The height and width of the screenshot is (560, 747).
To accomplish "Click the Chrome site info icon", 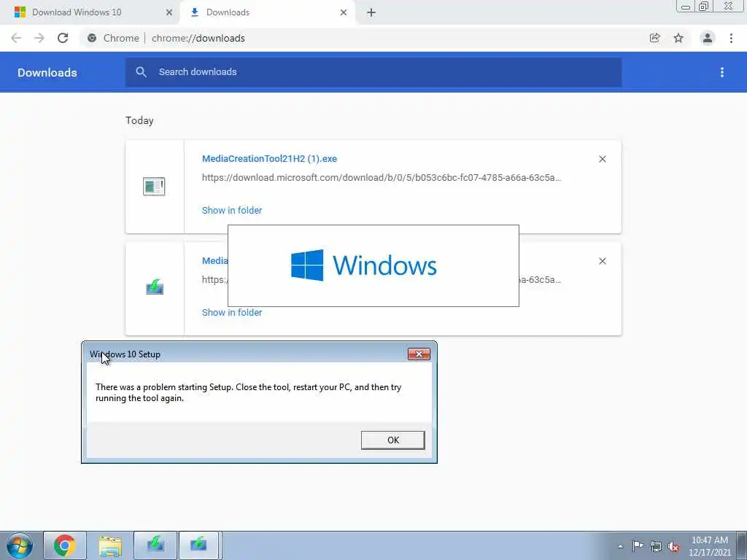I will click(x=92, y=38).
